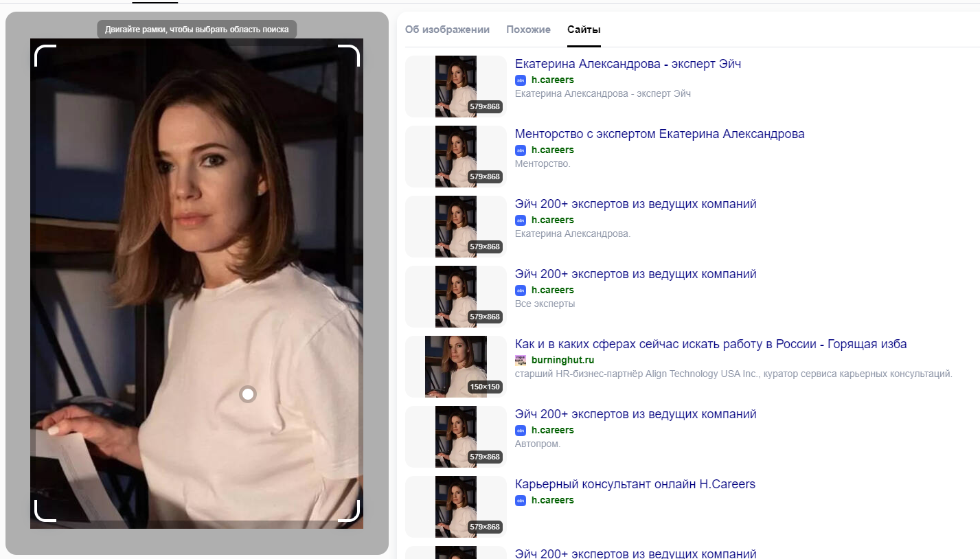
Task: Click gray description Екатерина Александрова - эксперт Эйч
Action: pyautogui.click(x=603, y=93)
